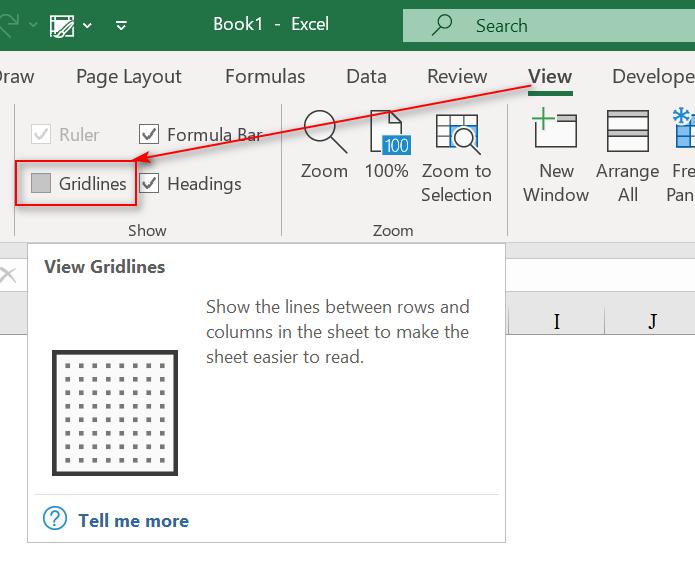This screenshot has width=695, height=582.
Task: Open the Data tab
Action: tap(366, 76)
